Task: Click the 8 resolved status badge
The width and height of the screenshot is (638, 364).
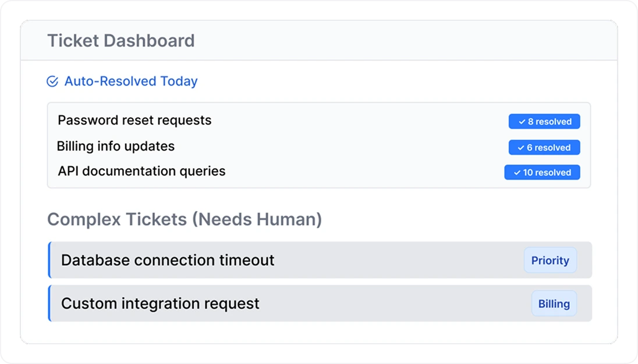Action: coord(544,122)
